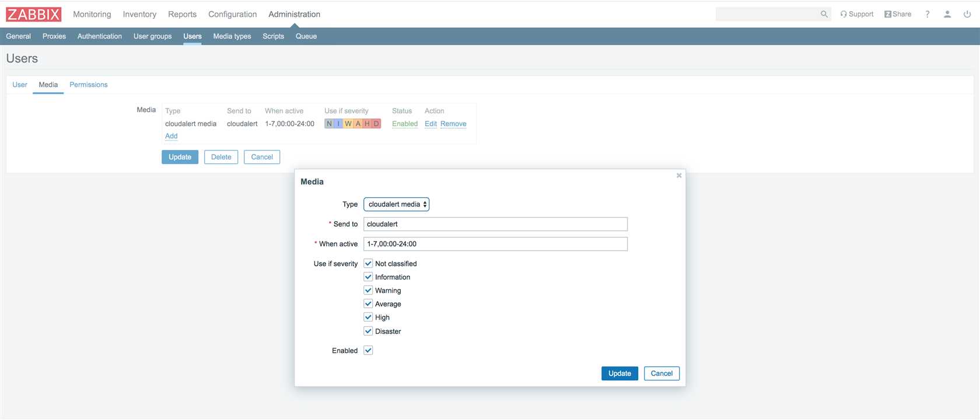980x420 pixels.
Task: Switch to the Permissions tab
Action: pos(88,85)
